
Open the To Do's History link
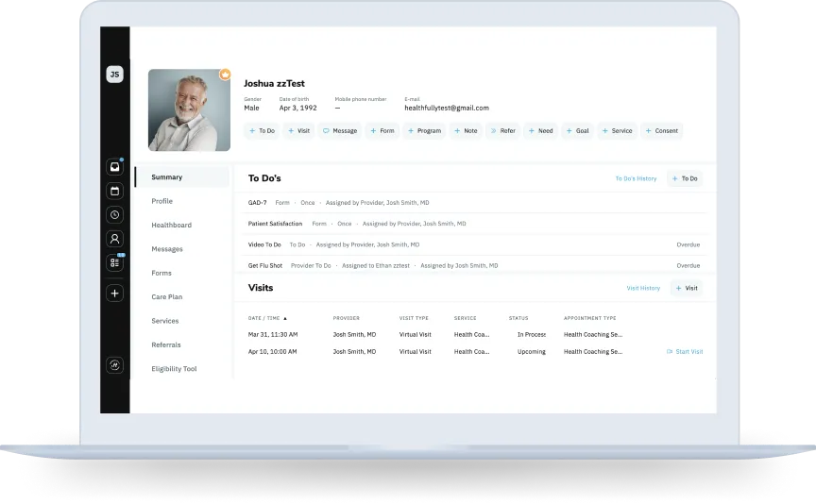click(636, 179)
